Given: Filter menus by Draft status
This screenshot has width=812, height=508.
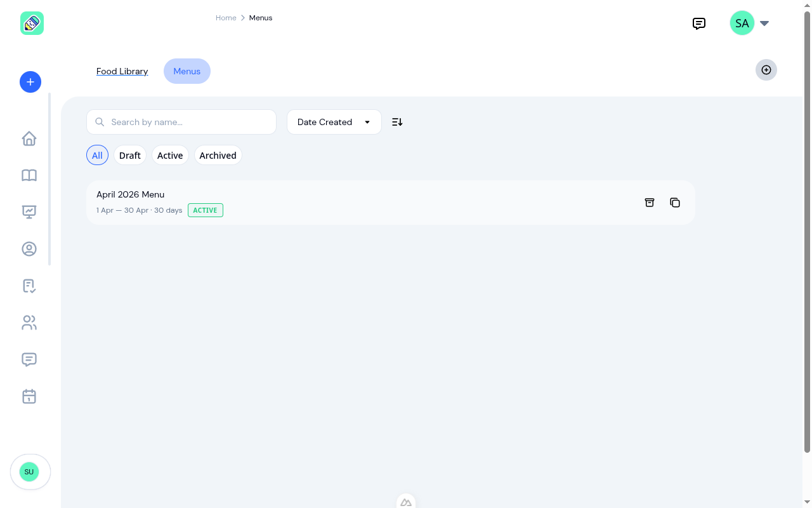Looking at the screenshot, I should click(130, 156).
